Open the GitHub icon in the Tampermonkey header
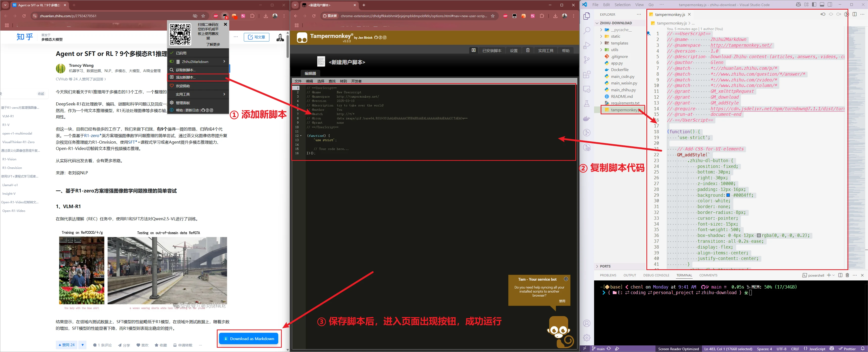 pyautogui.click(x=376, y=37)
